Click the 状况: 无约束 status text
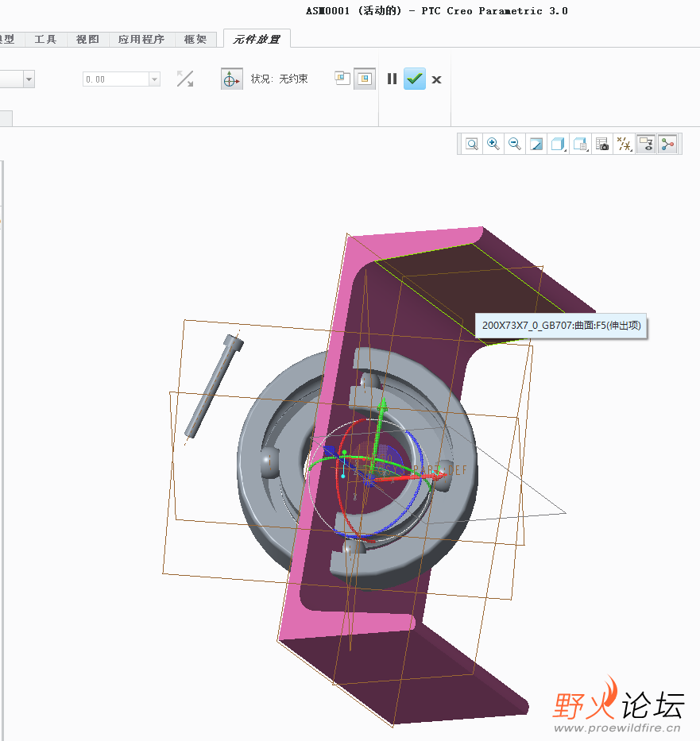This screenshot has width=700, height=741. click(280, 79)
